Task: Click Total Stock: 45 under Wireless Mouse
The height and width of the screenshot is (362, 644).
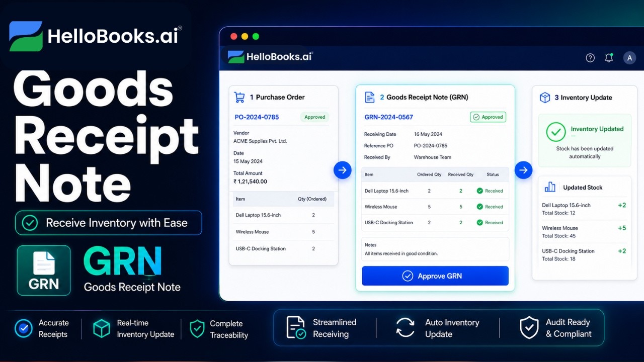Action: pos(558,236)
